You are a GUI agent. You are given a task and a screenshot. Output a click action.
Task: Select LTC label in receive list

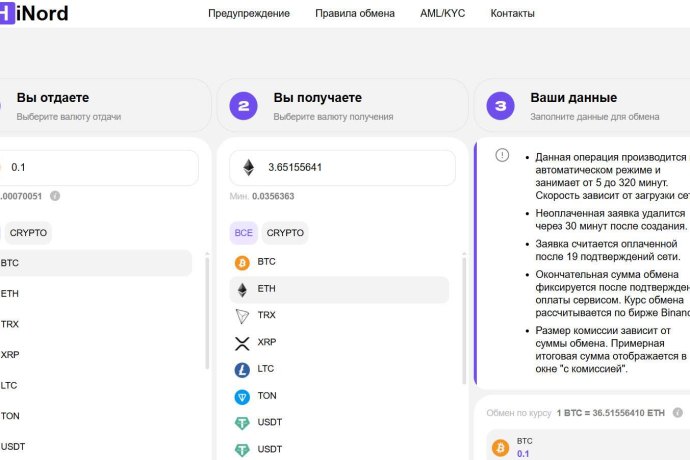[265, 369]
